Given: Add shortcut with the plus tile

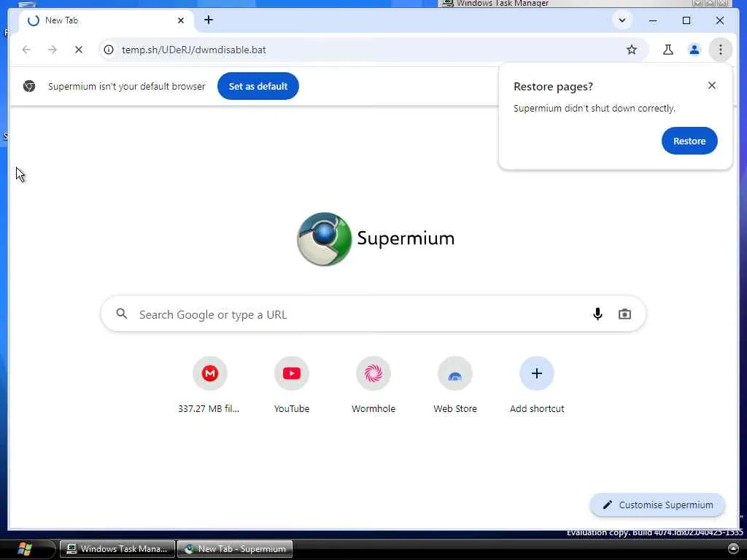Looking at the screenshot, I should (x=537, y=385).
